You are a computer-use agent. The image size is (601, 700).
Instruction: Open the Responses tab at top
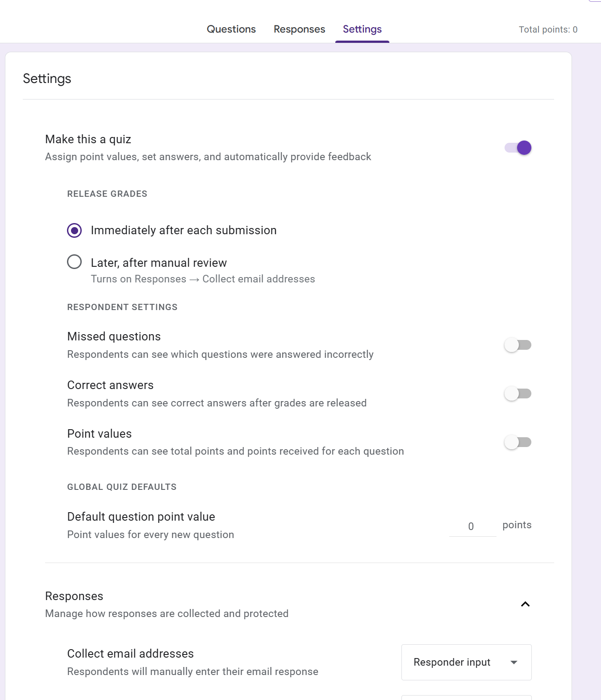pos(299,29)
